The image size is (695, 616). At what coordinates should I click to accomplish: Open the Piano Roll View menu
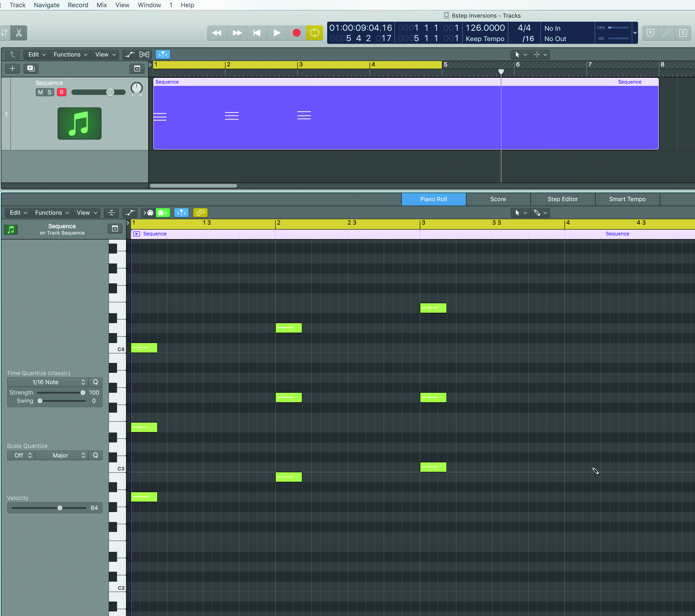pyautogui.click(x=87, y=213)
